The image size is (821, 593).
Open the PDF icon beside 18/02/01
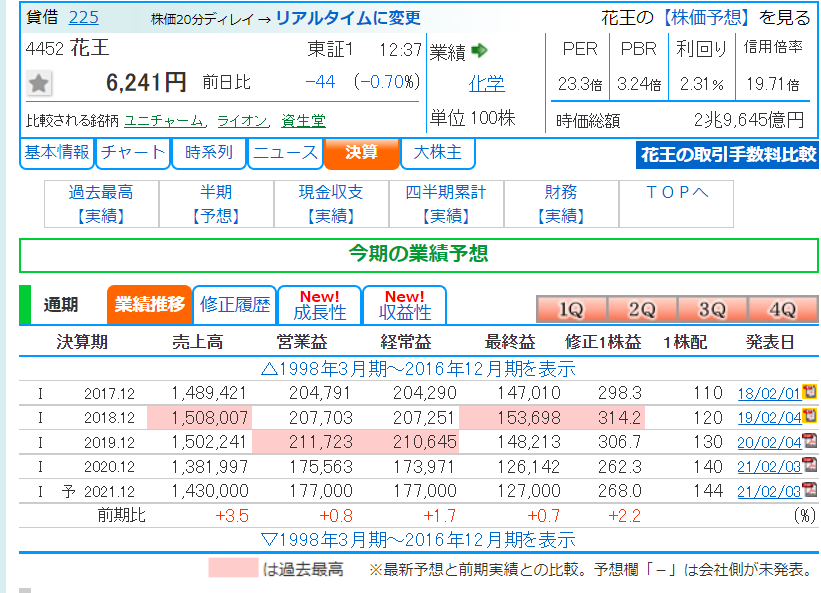click(809, 391)
